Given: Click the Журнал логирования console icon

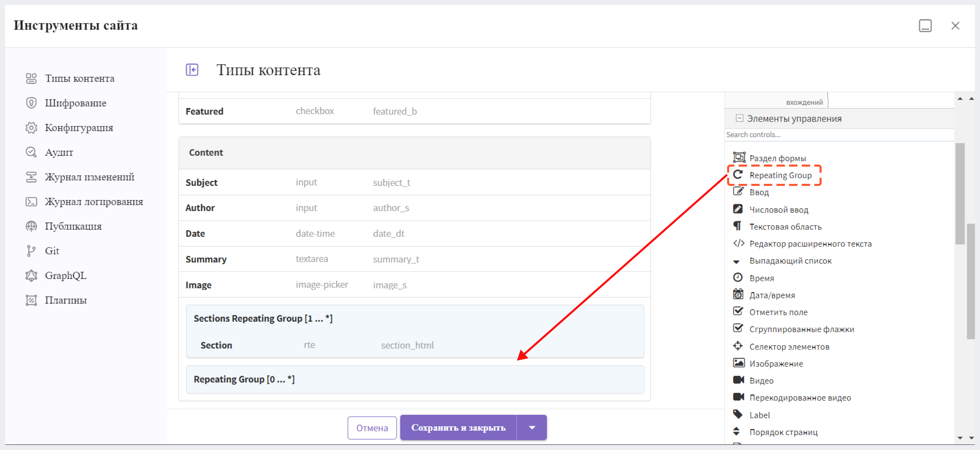Looking at the screenshot, I should coord(31,201).
